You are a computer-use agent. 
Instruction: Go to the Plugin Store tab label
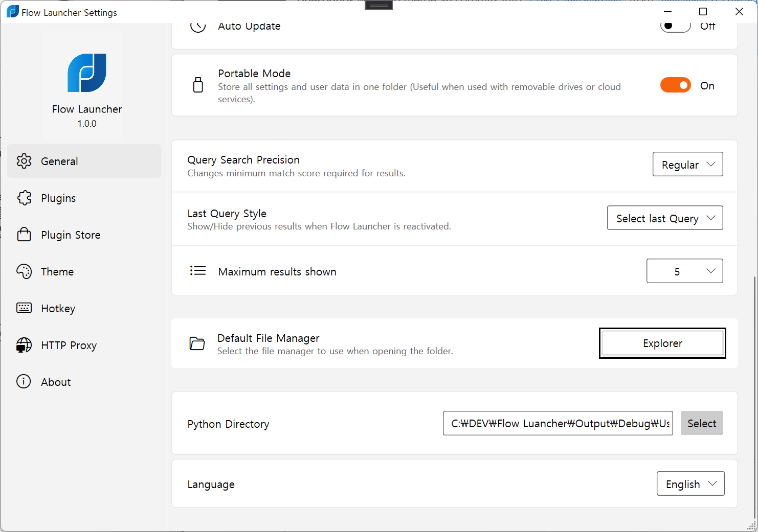(71, 235)
